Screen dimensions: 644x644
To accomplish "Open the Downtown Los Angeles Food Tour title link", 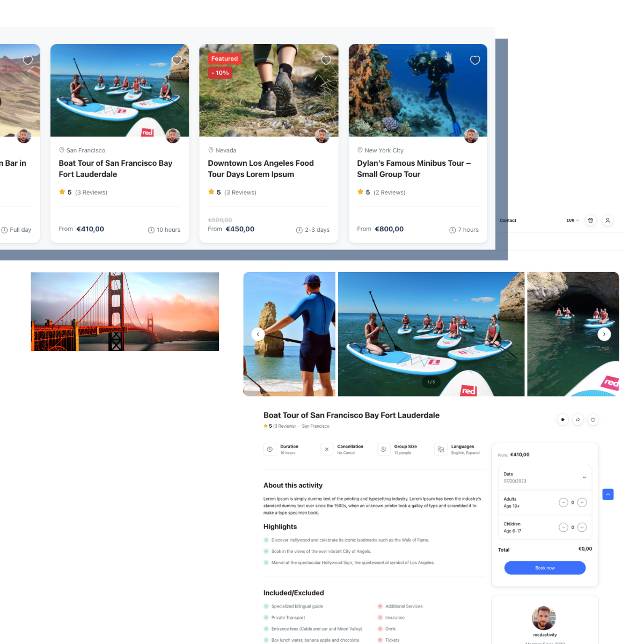I will (261, 169).
